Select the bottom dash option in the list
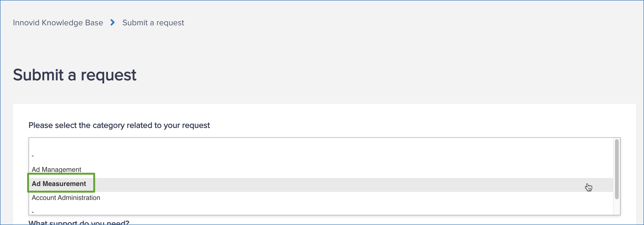Image resolution: width=644 pixels, height=225 pixels. click(x=32, y=212)
